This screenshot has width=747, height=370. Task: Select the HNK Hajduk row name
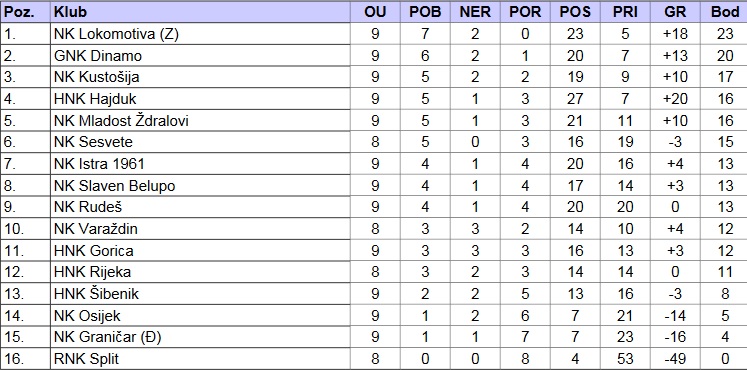click(95, 99)
